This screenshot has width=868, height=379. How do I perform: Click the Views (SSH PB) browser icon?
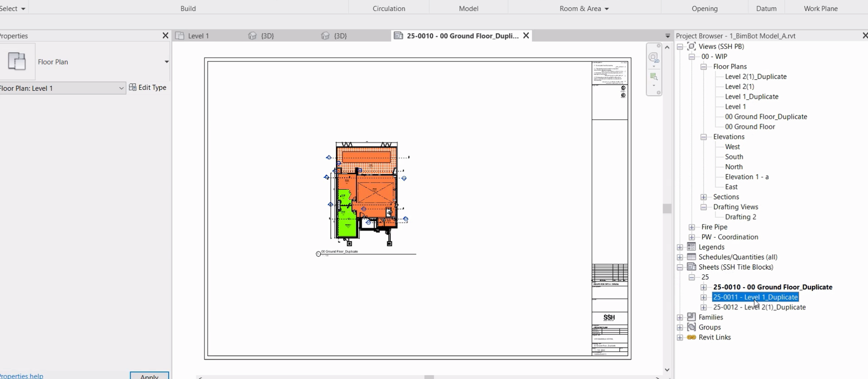(692, 46)
